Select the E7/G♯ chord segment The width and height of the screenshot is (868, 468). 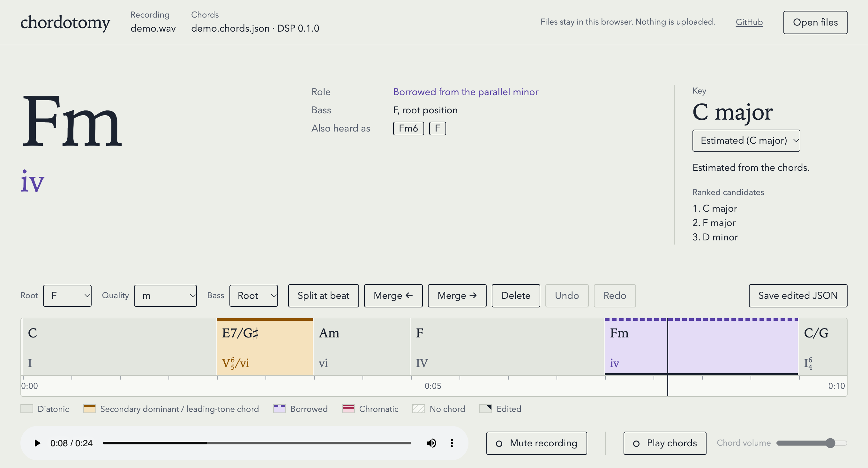point(265,347)
